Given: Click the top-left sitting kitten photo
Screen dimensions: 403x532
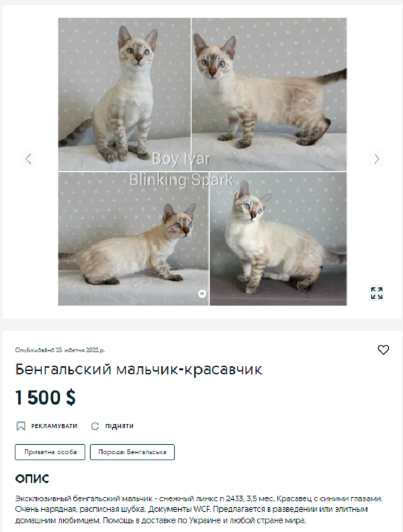Looking at the screenshot, I should 124,94.
